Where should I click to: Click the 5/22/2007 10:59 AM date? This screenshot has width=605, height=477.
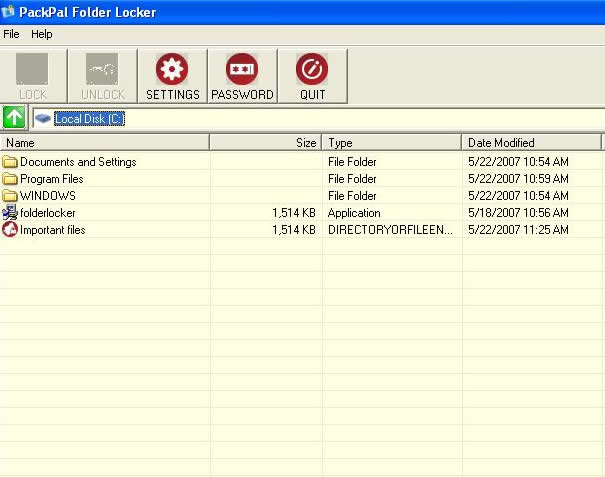pyautogui.click(x=518, y=179)
